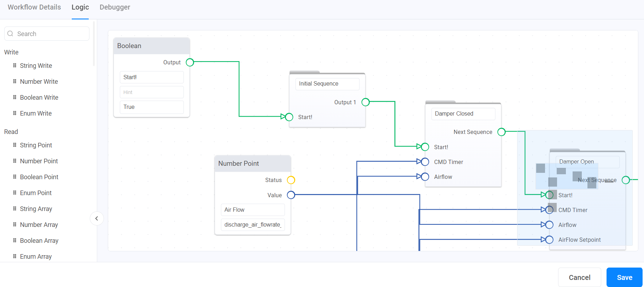Viewport: 644px width, 287px height.
Task: Click the Damper Open AirFlow Setpoint port
Action: click(549, 240)
